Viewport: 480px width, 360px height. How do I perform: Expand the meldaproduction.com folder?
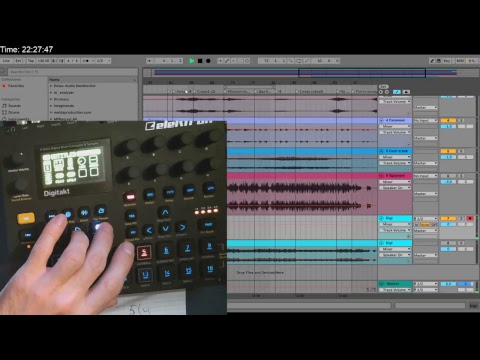[x=51, y=112]
